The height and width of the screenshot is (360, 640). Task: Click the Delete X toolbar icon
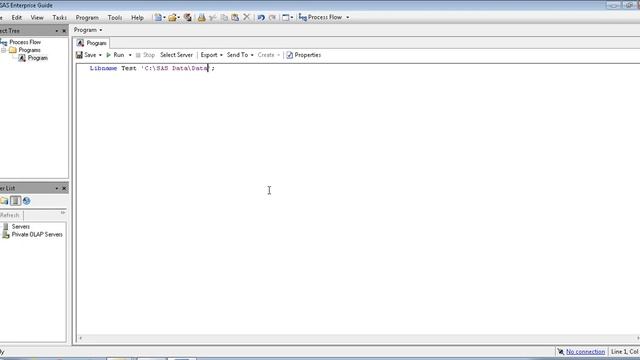pos(247,17)
